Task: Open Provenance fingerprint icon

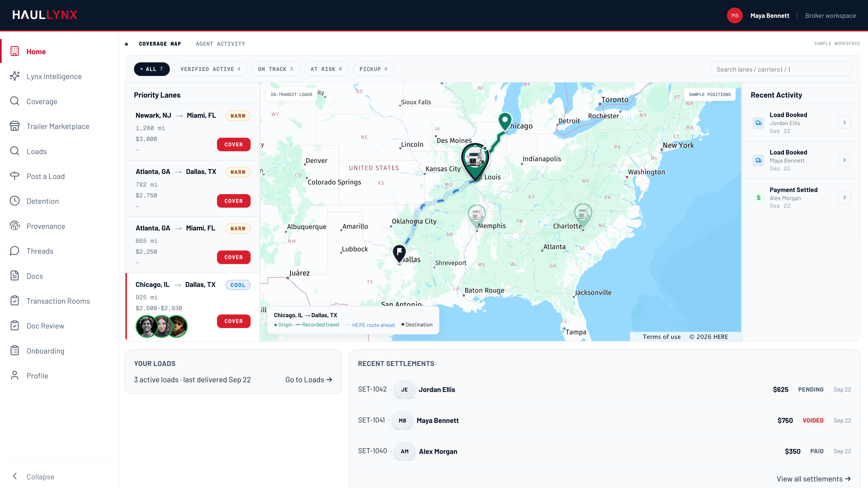Action: [14, 226]
